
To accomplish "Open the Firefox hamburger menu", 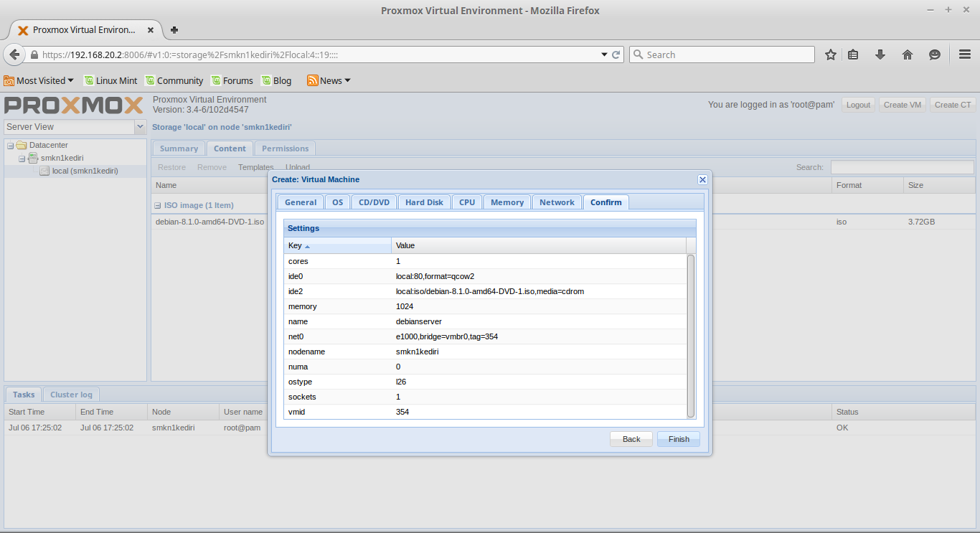I will click(965, 55).
